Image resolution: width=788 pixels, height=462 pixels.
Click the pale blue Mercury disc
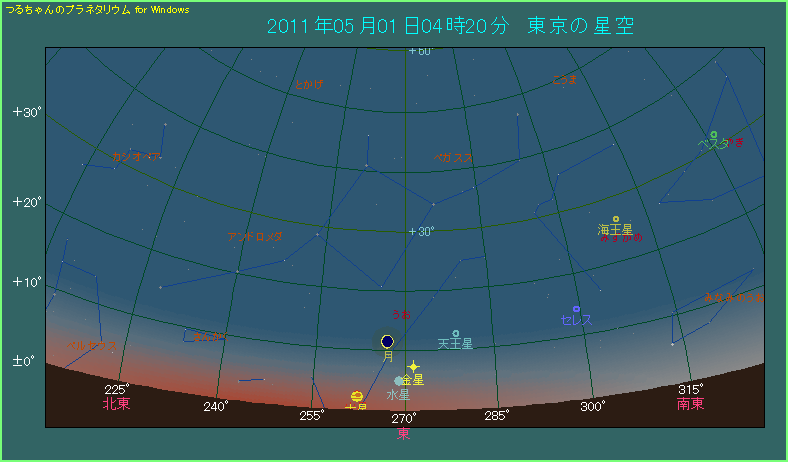[399, 381]
